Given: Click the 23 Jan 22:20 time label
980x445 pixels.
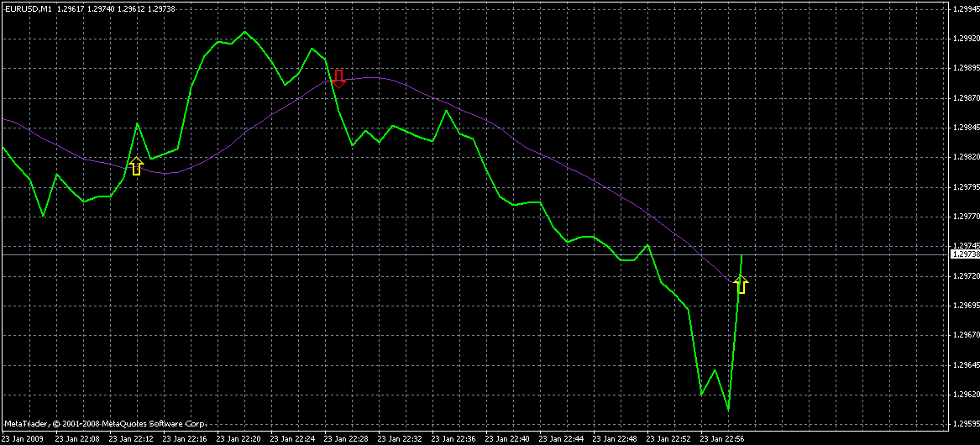Looking at the screenshot, I should tap(238, 439).
